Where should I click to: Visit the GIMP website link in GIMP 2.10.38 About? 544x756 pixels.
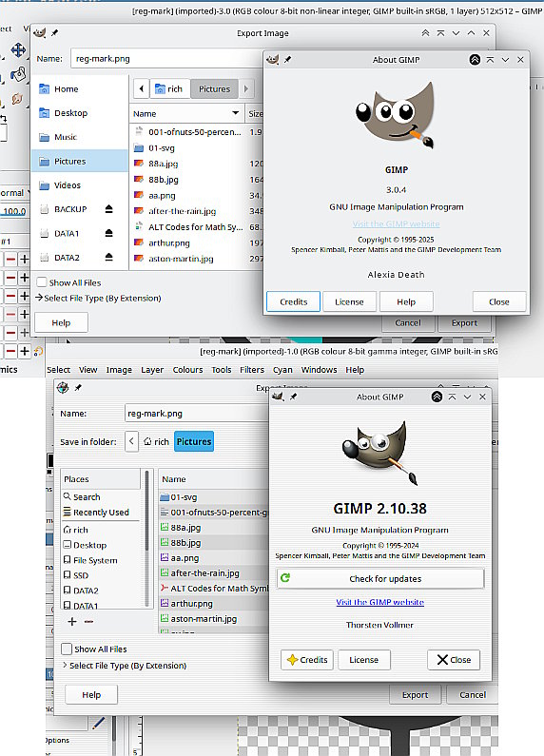380,602
